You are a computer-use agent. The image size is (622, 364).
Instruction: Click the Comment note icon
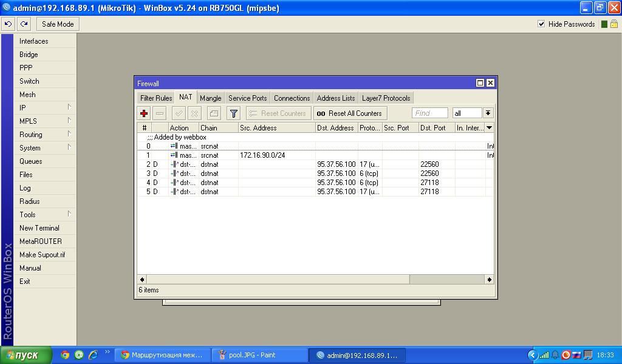click(214, 113)
